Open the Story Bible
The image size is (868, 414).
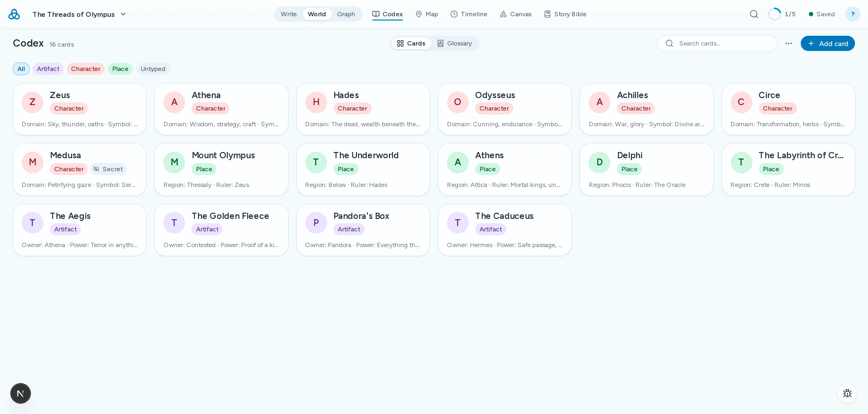pyautogui.click(x=565, y=14)
